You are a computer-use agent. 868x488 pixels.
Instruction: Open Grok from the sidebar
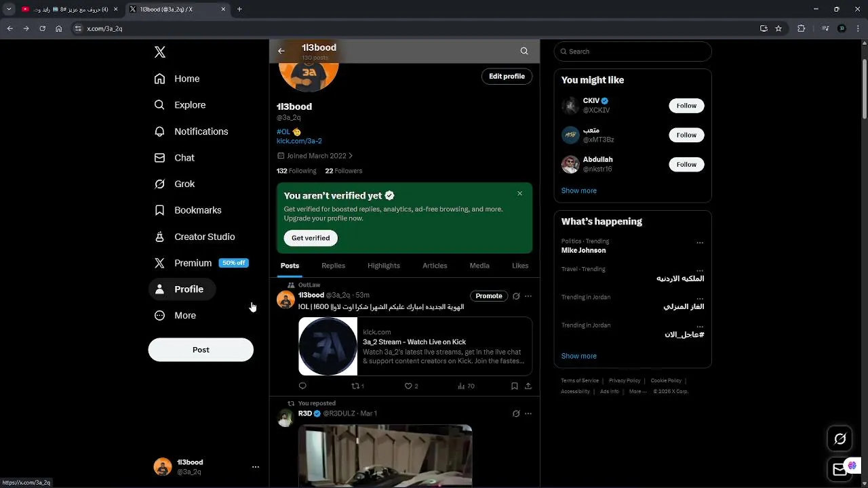click(174, 184)
